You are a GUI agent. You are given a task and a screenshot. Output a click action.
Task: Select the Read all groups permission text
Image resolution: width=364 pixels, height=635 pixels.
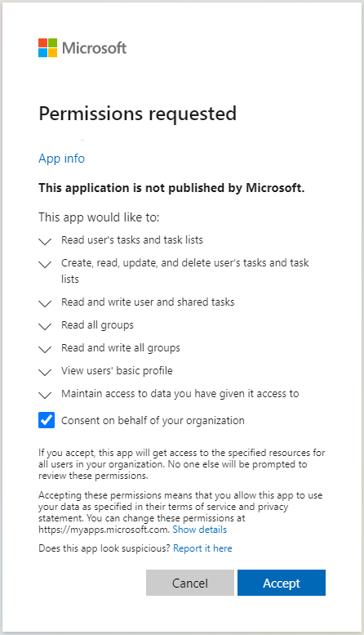pos(97,325)
